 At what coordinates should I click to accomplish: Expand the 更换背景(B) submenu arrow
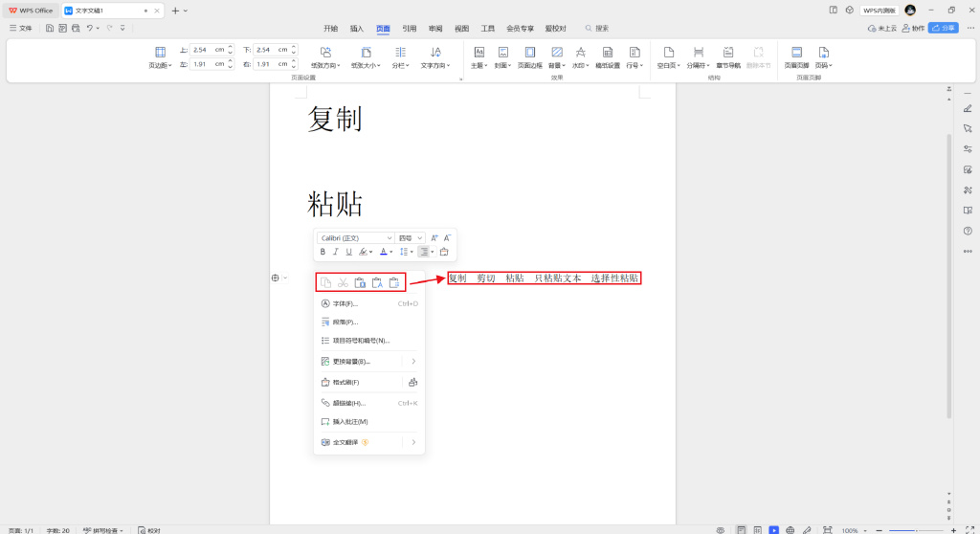[413, 362]
